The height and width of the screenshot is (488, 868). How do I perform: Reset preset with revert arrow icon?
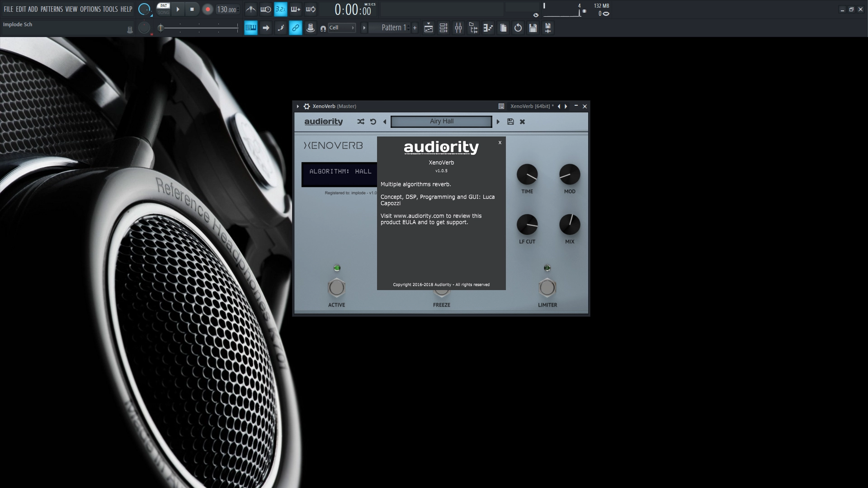(x=373, y=122)
